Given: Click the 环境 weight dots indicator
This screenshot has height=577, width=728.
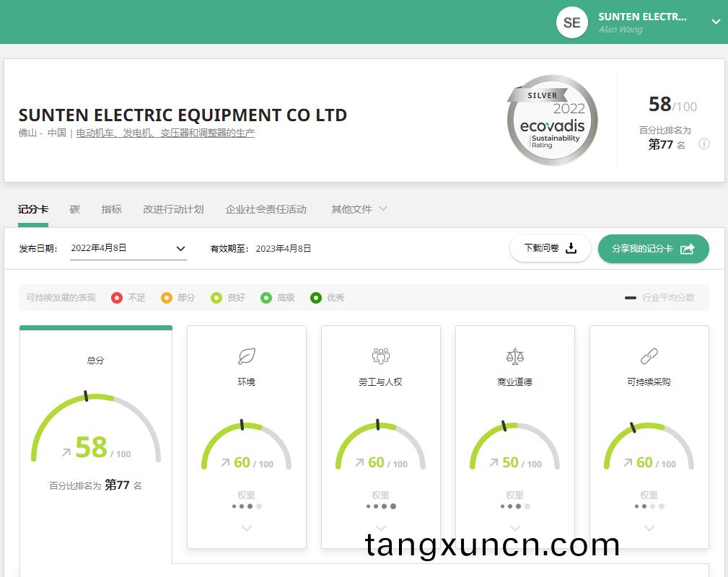Looking at the screenshot, I should click(x=247, y=506).
